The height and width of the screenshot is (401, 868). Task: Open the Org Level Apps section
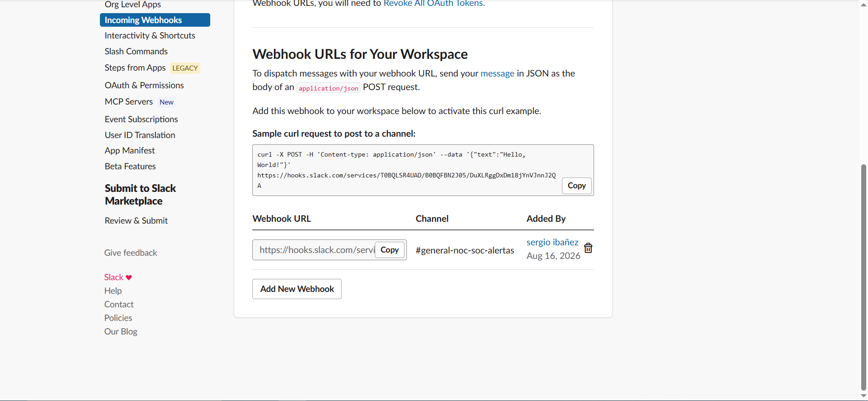click(133, 5)
